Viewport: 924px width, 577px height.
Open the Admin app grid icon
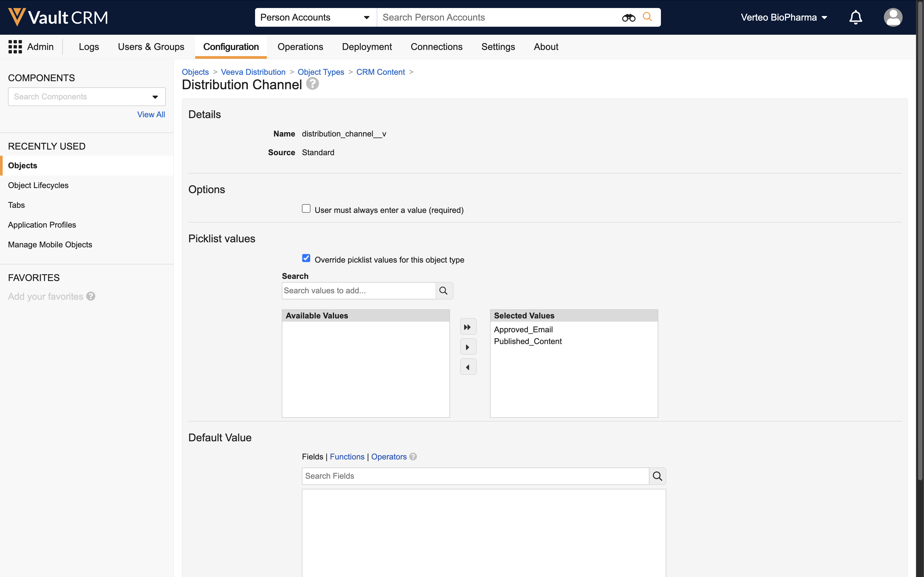point(15,46)
